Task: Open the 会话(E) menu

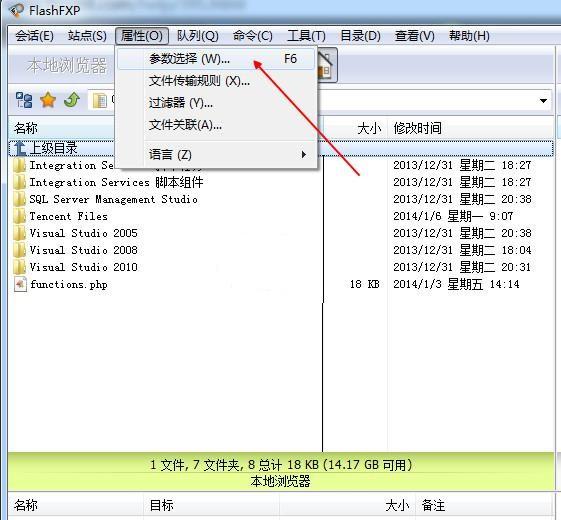Action: [x=34, y=36]
